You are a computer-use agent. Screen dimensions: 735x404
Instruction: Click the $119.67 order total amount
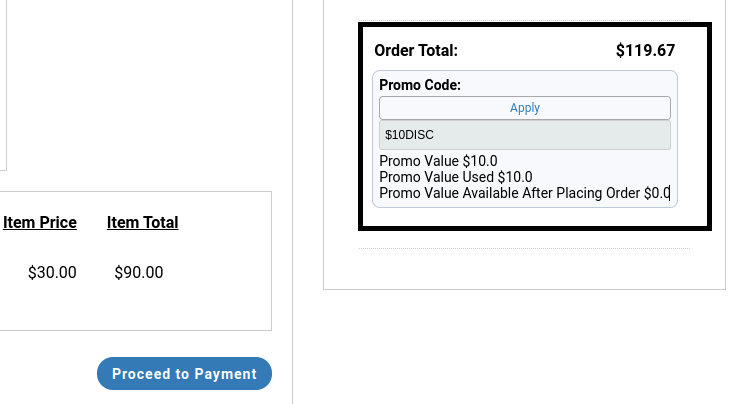645,50
